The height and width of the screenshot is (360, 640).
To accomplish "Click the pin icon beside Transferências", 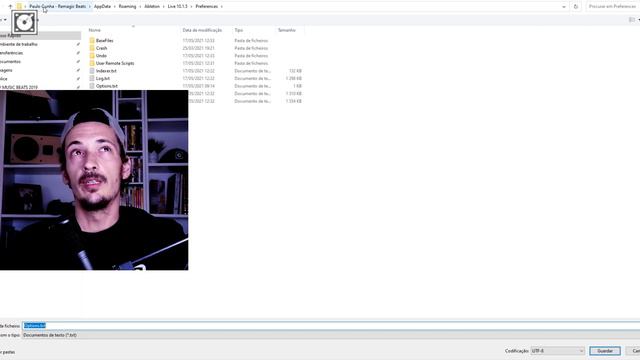I will click(x=78, y=53).
